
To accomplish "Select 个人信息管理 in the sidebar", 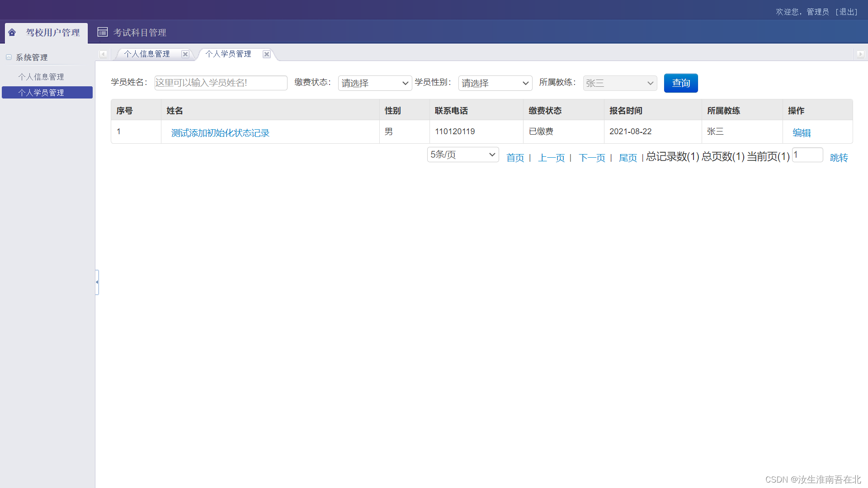I will [41, 77].
